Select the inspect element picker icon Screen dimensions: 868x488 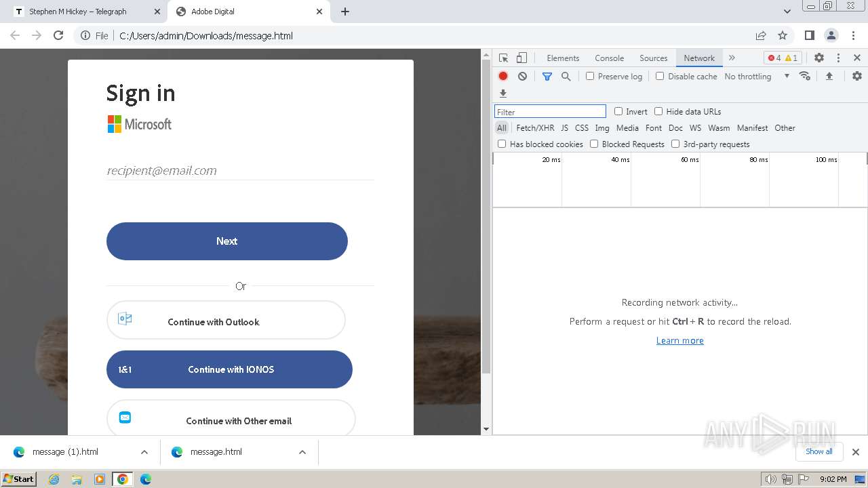coord(503,58)
